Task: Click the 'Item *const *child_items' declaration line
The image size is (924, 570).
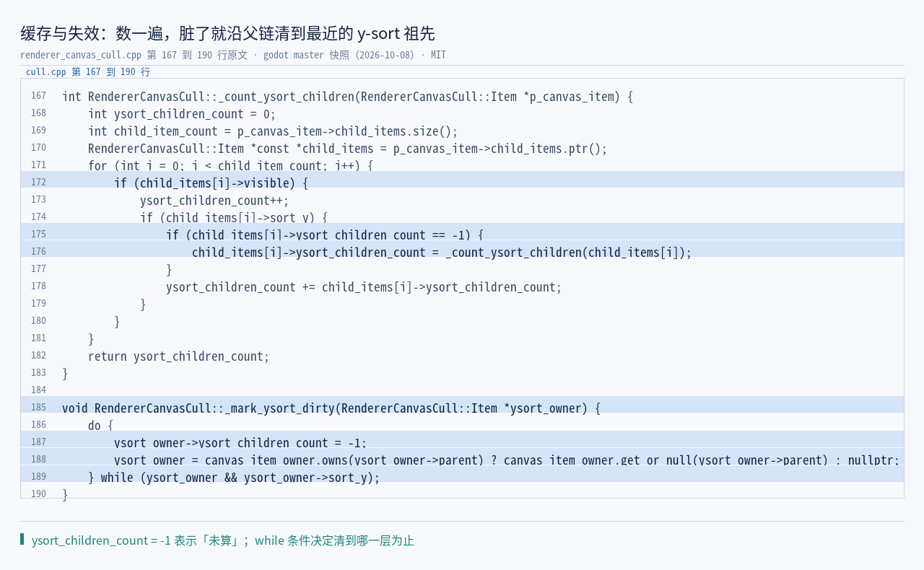Action: 348,149
